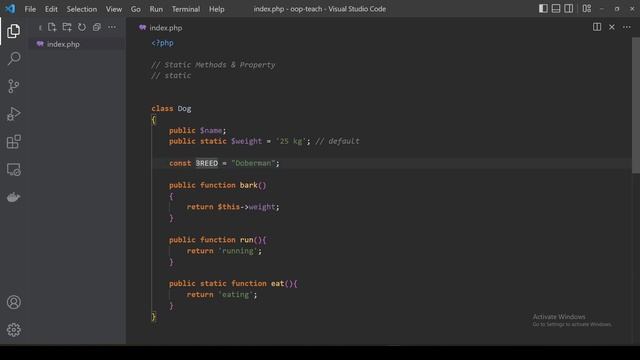Click the $name property declaration
The image size is (640, 360).
point(211,131)
